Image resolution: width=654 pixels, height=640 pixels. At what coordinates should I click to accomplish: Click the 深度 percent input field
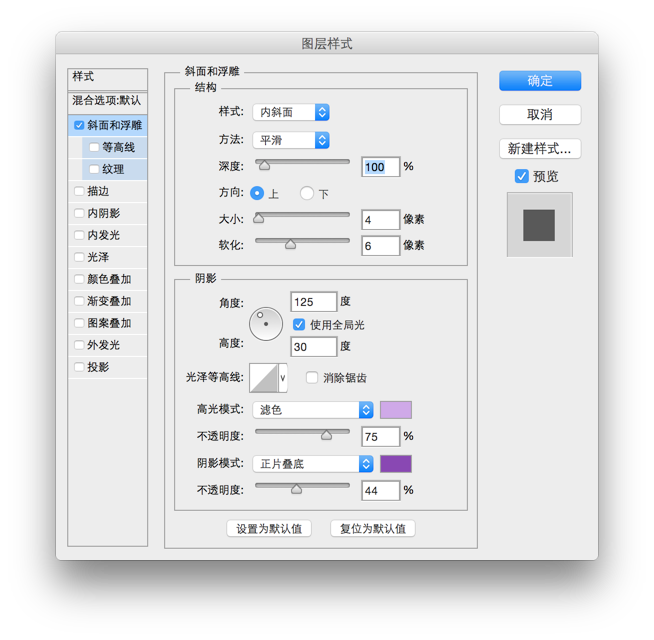(x=380, y=167)
